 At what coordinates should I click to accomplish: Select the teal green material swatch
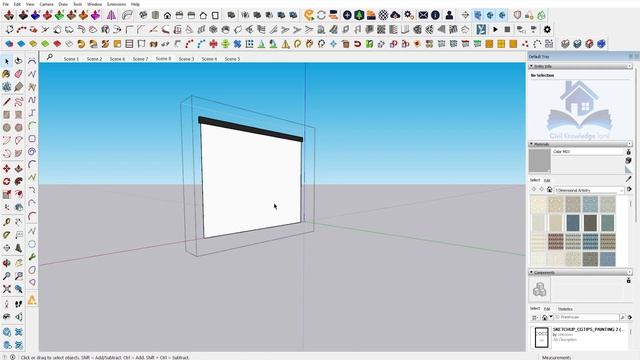[607, 223]
